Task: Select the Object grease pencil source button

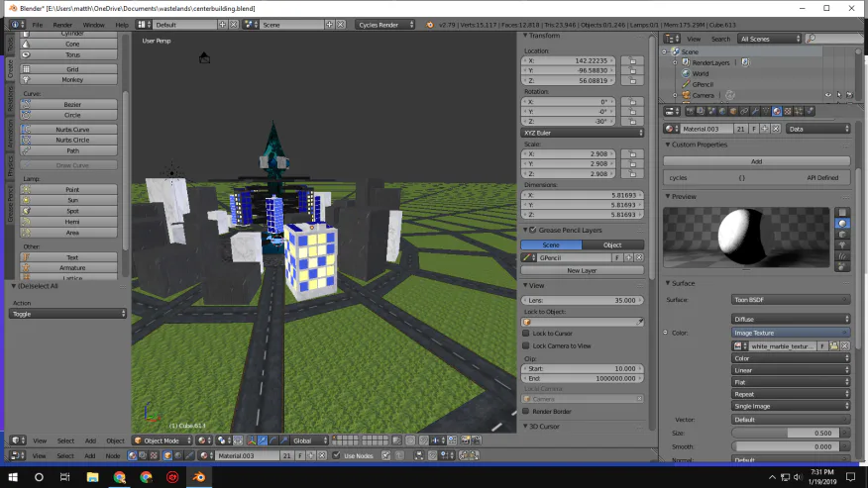Action: [612, 244]
